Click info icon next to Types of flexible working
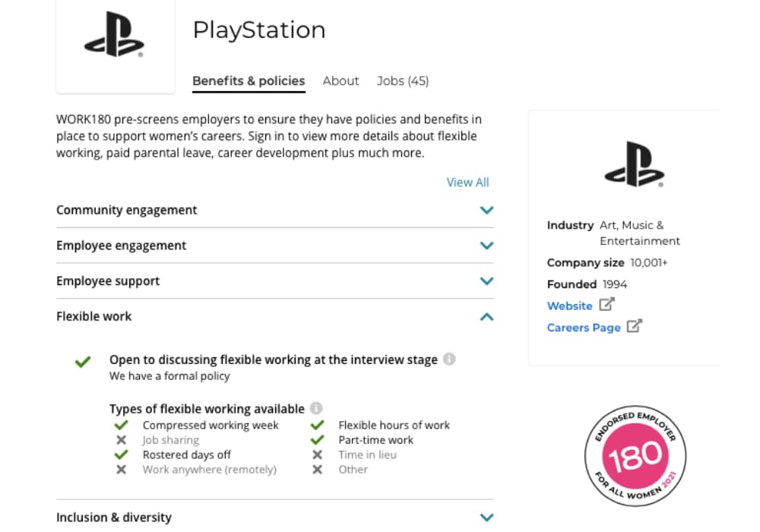760x532 pixels. [x=316, y=408]
